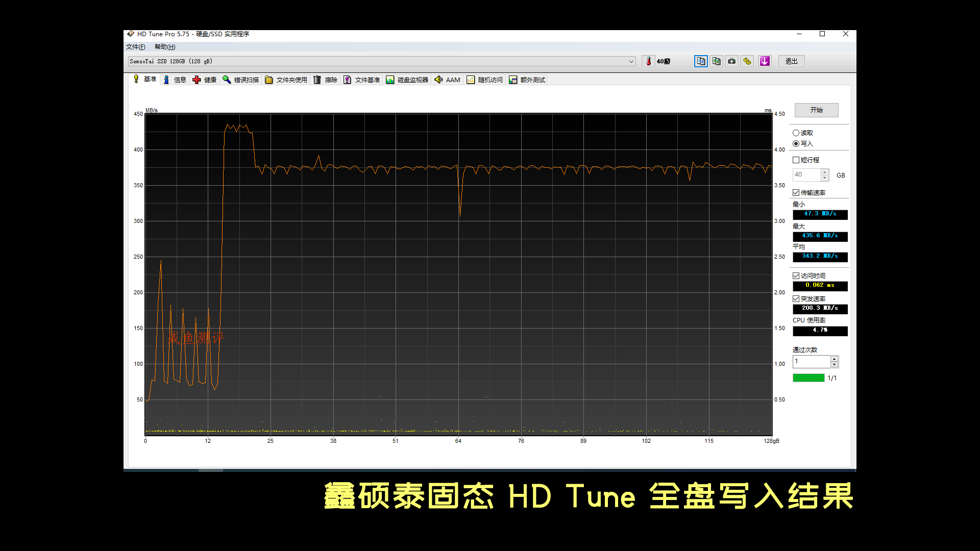Viewport: 980px width, 551px height.
Task: Open the 磁盘监视器 disk monitor tab
Action: (x=407, y=80)
